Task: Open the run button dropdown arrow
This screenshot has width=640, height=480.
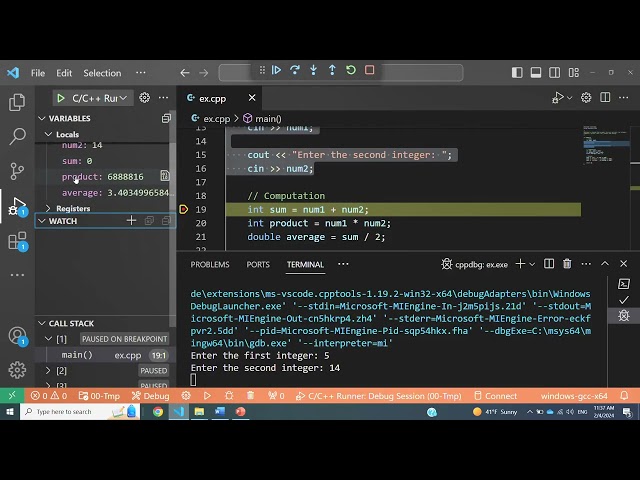Action: pyautogui.click(x=569, y=98)
